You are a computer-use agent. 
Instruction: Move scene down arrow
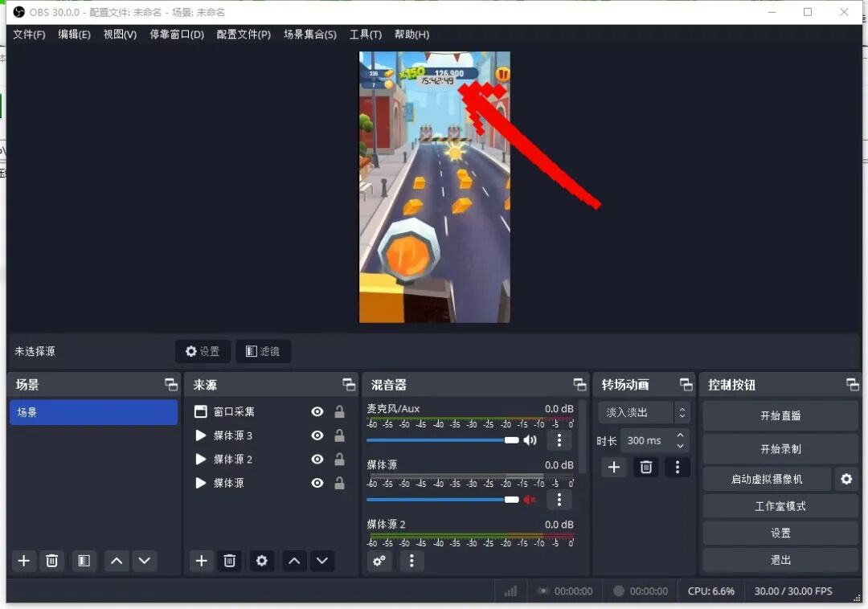[145, 561]
